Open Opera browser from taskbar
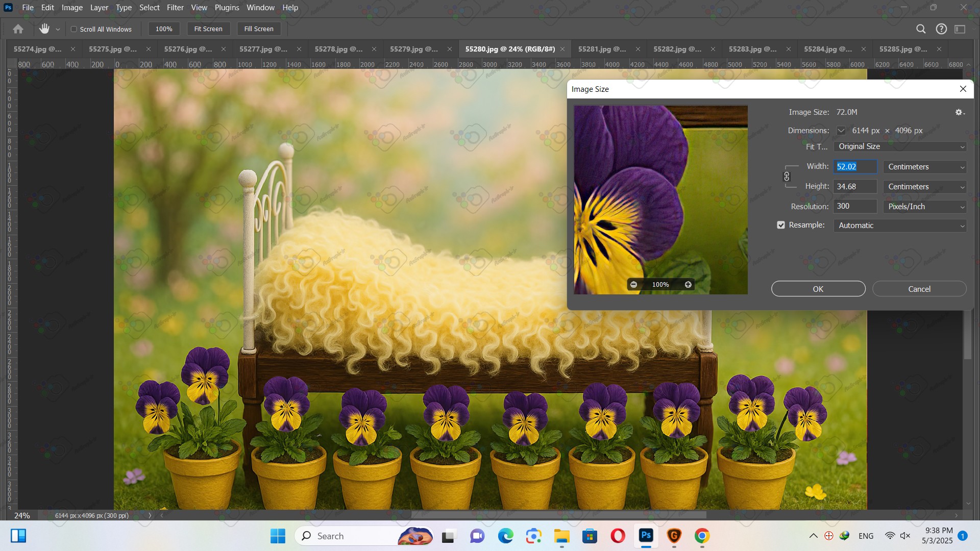 point(618,536)
